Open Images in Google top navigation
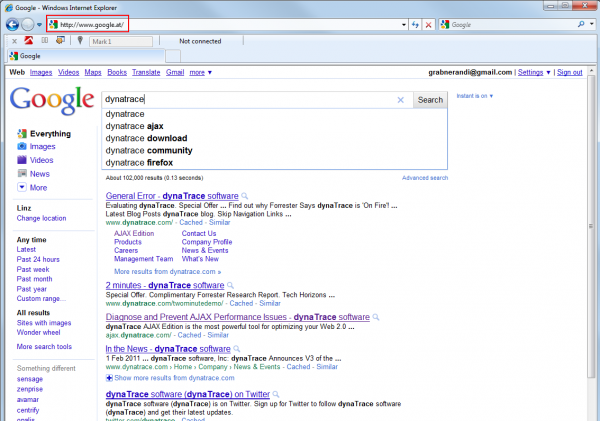The image size is (600, 421). pos(41,72)
